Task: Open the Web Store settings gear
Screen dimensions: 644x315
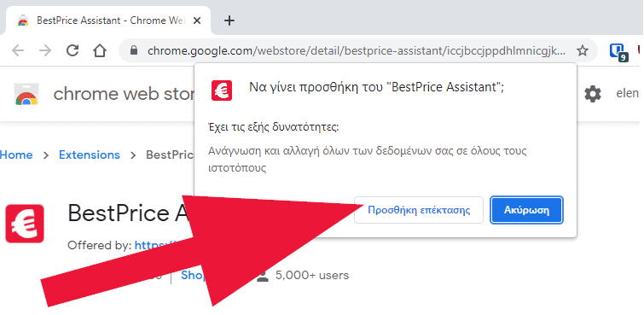Action: [x=593, y=94]
